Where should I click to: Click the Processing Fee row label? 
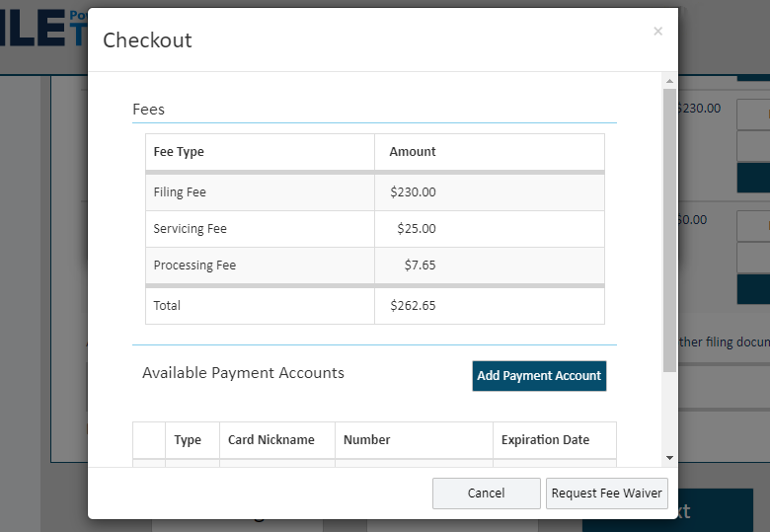[194, 266]
